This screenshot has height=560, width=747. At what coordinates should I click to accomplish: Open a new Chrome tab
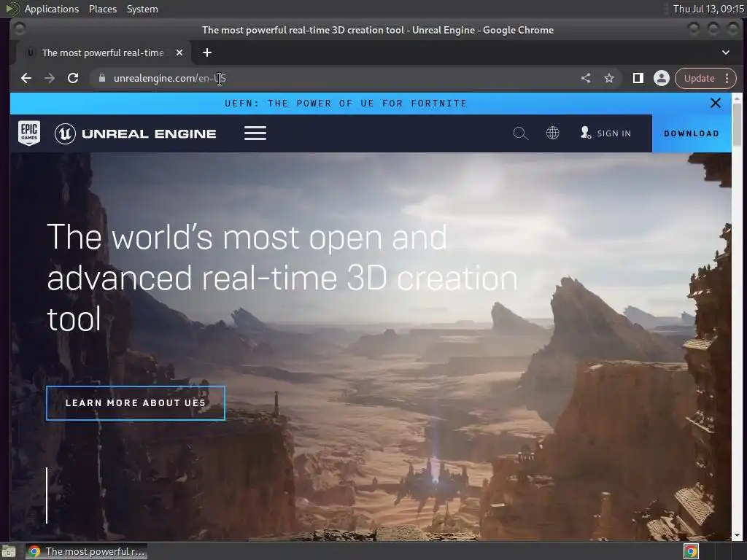pyautogui.click(x=206, y=52)
